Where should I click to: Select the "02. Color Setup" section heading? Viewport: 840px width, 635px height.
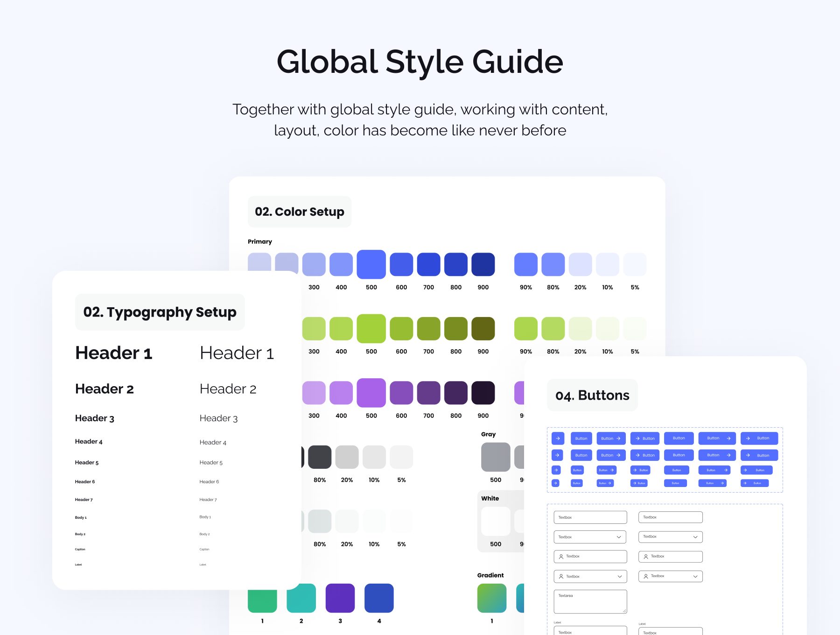click(x=300, y=212)
